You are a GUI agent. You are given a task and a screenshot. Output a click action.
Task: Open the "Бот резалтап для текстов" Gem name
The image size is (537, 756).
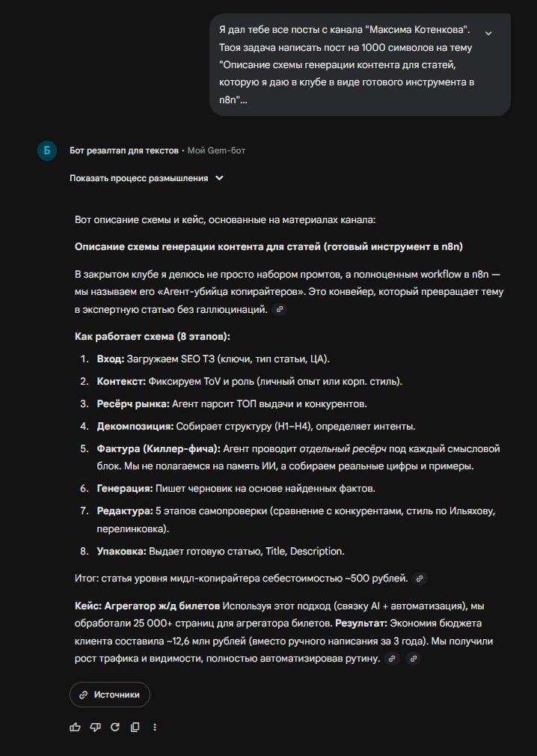(x=124, y=150)
